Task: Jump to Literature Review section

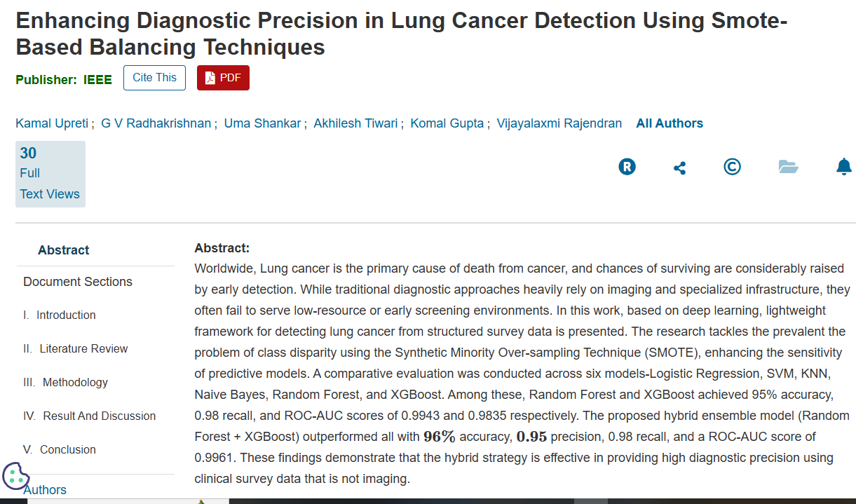Action: click(x=83, y=349)
